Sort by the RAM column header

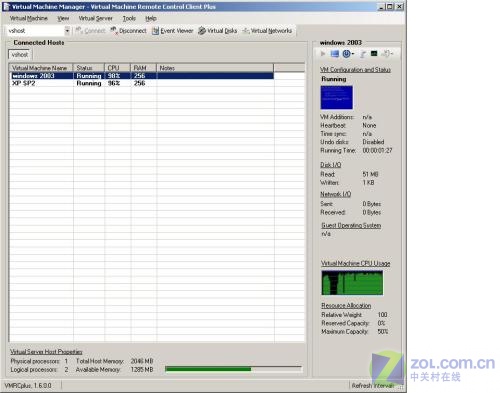point(143,68)
